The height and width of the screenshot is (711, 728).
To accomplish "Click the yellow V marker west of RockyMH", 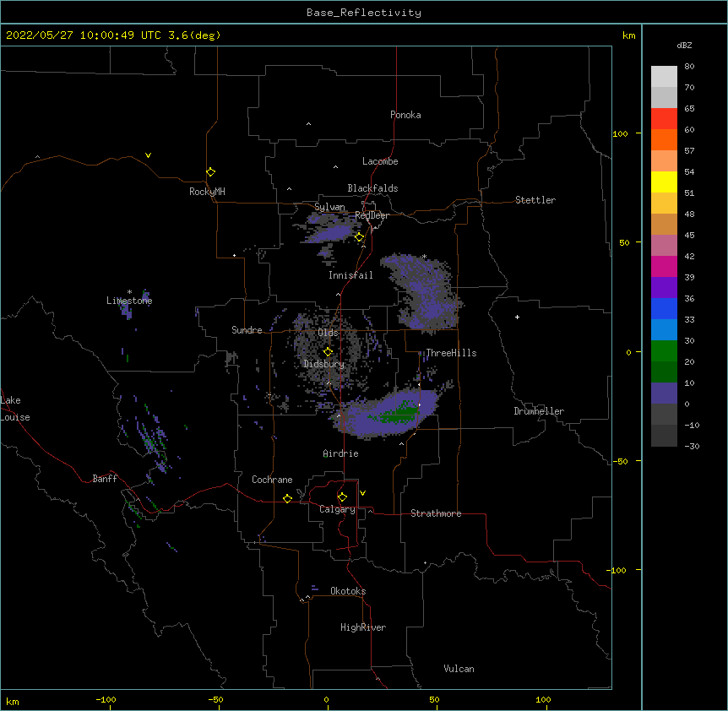I will [148, 155].
